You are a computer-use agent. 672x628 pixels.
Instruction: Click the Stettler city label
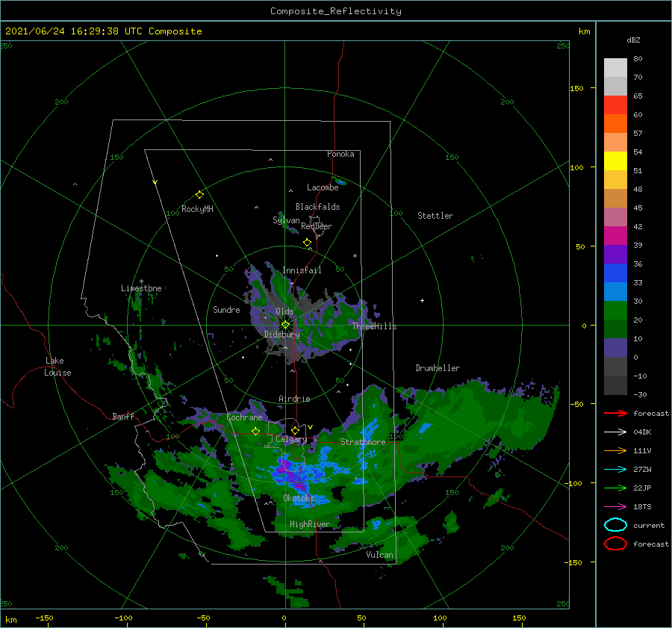435,216
